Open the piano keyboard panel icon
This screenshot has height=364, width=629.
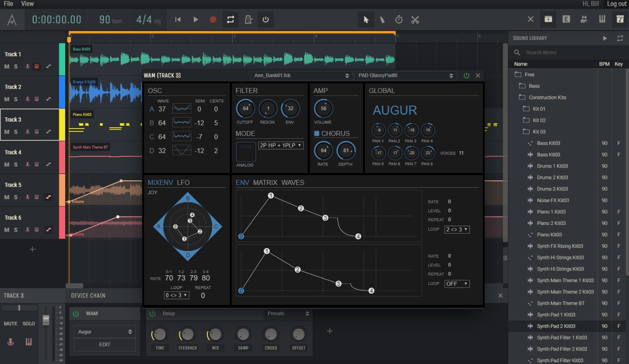click(602, 19)
